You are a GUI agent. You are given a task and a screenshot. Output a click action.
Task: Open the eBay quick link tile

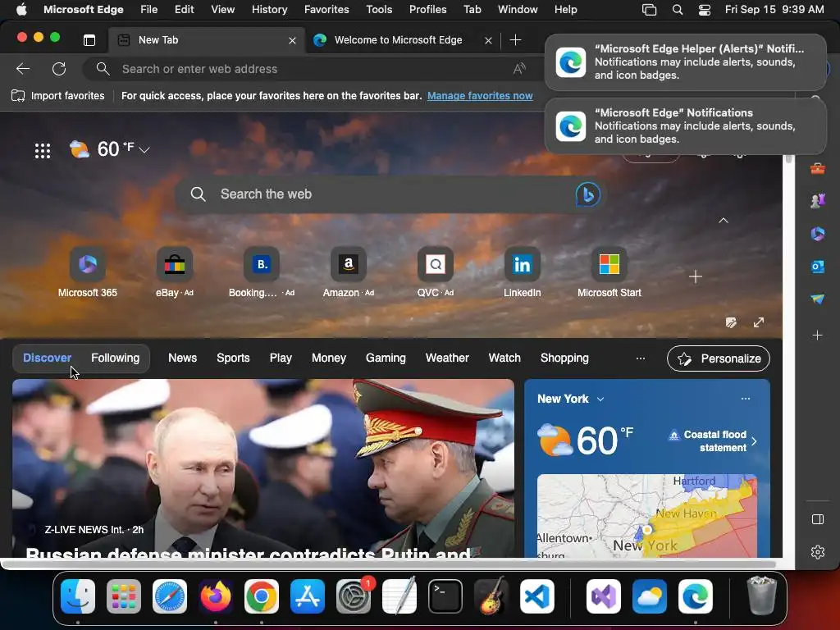click(x=174, y=272)
